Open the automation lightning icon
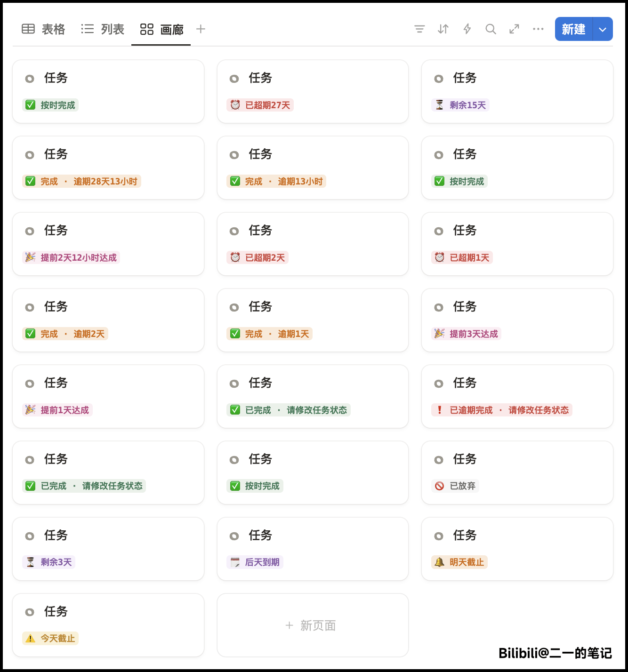This screenshot has height=672, width=628. click(467, 29)
